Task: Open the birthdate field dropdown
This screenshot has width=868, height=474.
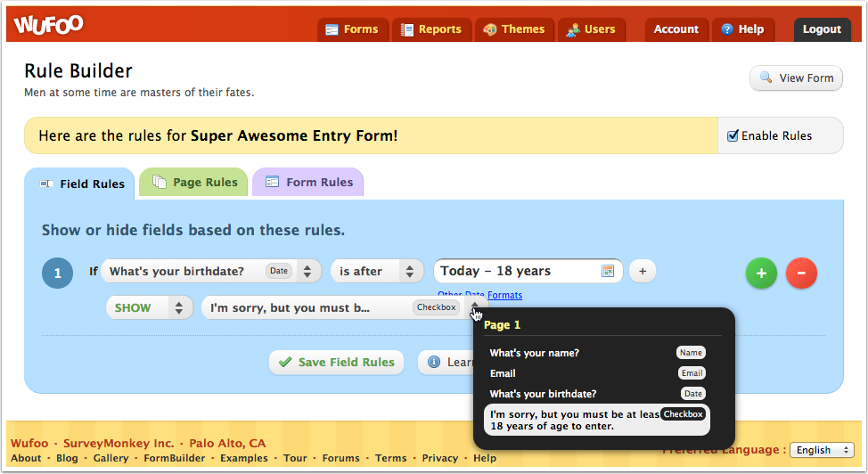Action: click(x=211, y=272)
